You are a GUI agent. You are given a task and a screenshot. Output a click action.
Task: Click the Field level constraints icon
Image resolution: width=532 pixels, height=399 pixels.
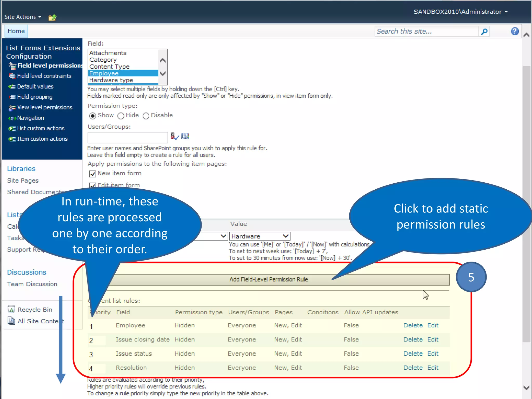tap(12, 76)
